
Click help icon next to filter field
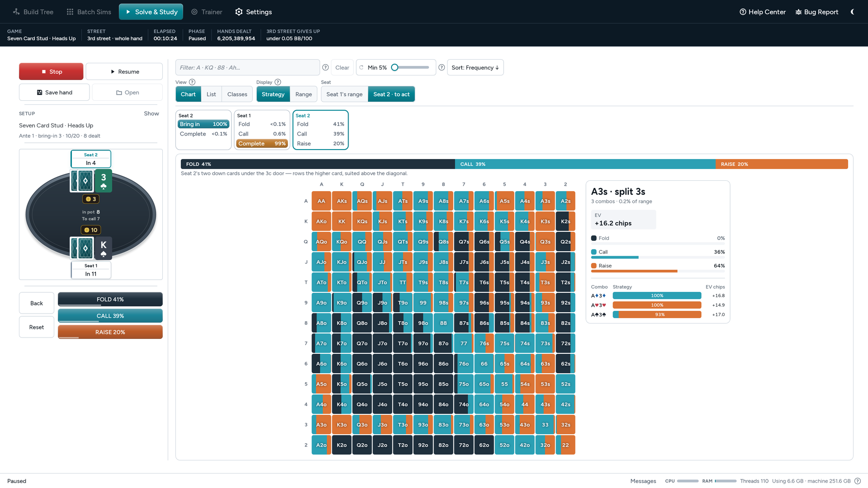pos(325,67)
